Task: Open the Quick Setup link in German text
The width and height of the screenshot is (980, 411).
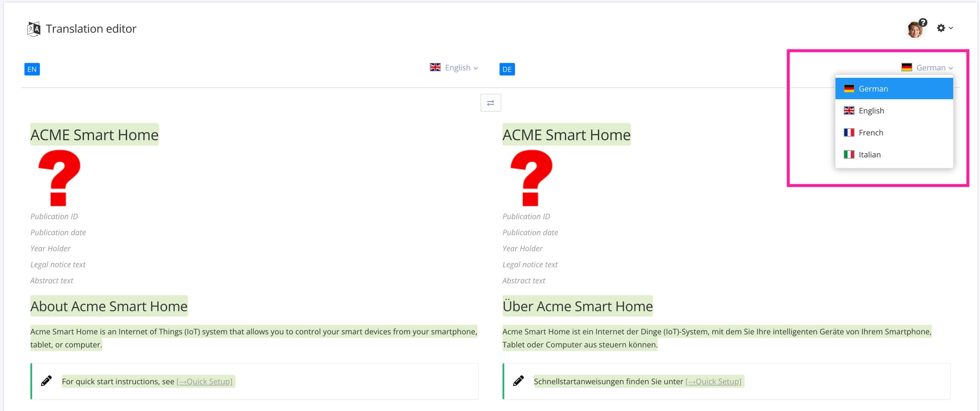Action: pyautogui.click(x=713, y=381)
